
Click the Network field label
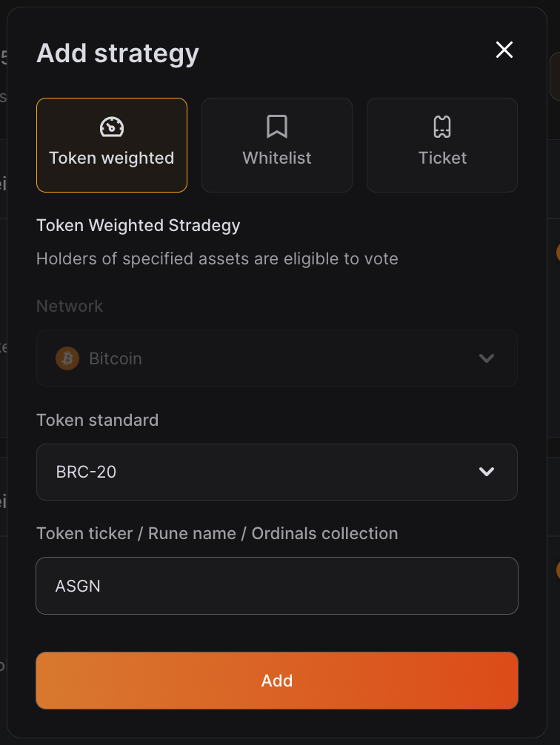(70, 307)
